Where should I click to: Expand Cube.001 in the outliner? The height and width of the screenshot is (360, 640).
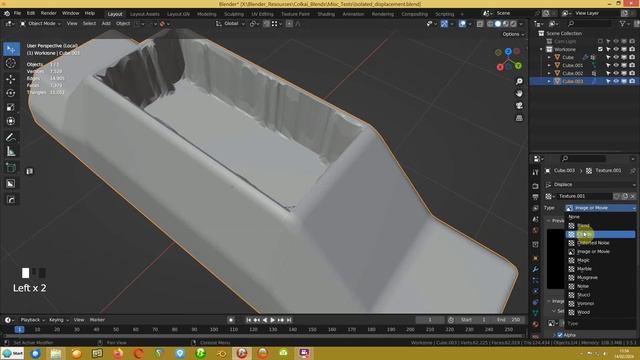(x=549, y=65)
